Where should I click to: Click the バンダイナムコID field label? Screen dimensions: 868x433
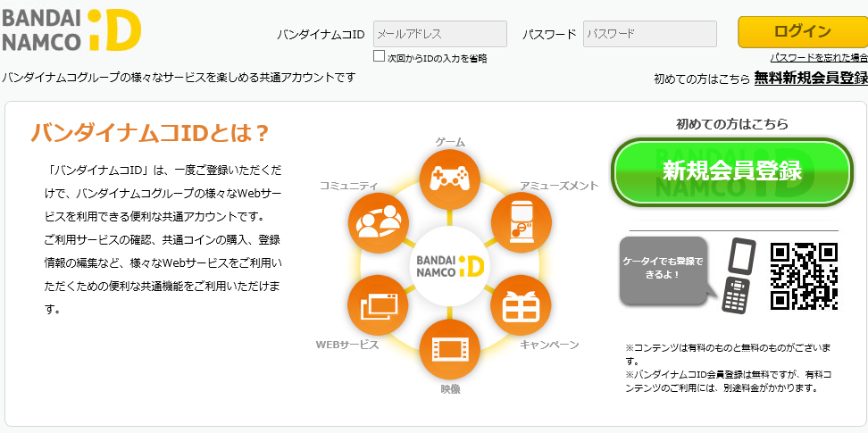(x=321, y=34)
